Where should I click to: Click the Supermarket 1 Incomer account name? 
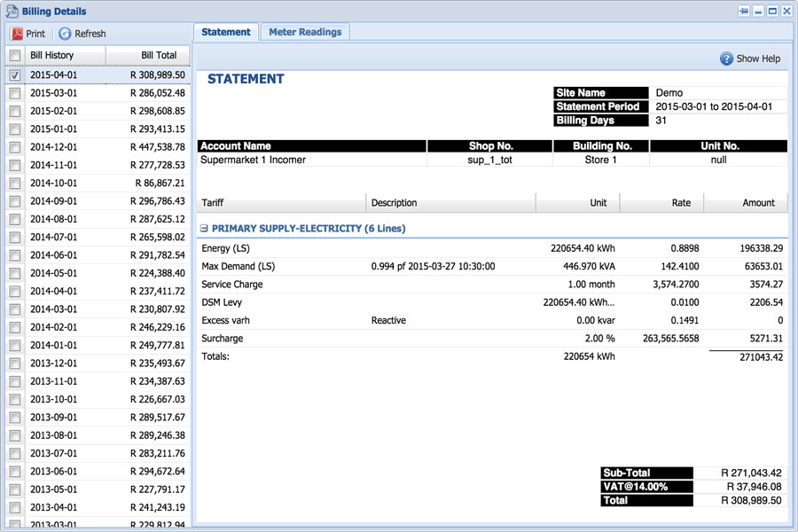point(253,160)
